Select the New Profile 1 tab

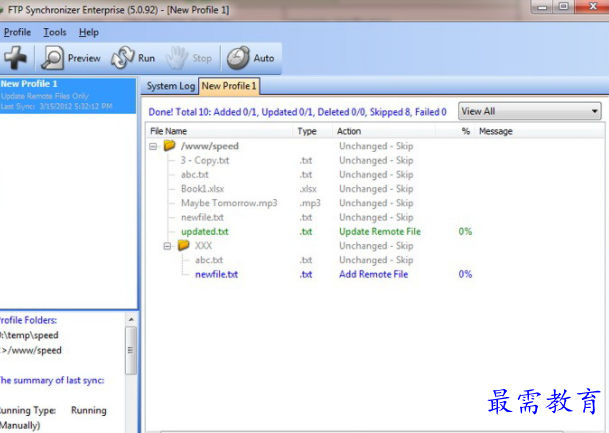229,86
